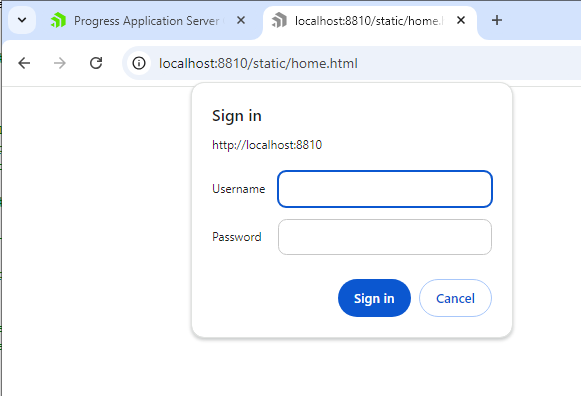This screenshot has width=581, height=396.
Task: Cancel the sign in dialog
Action: pos(455,298)
